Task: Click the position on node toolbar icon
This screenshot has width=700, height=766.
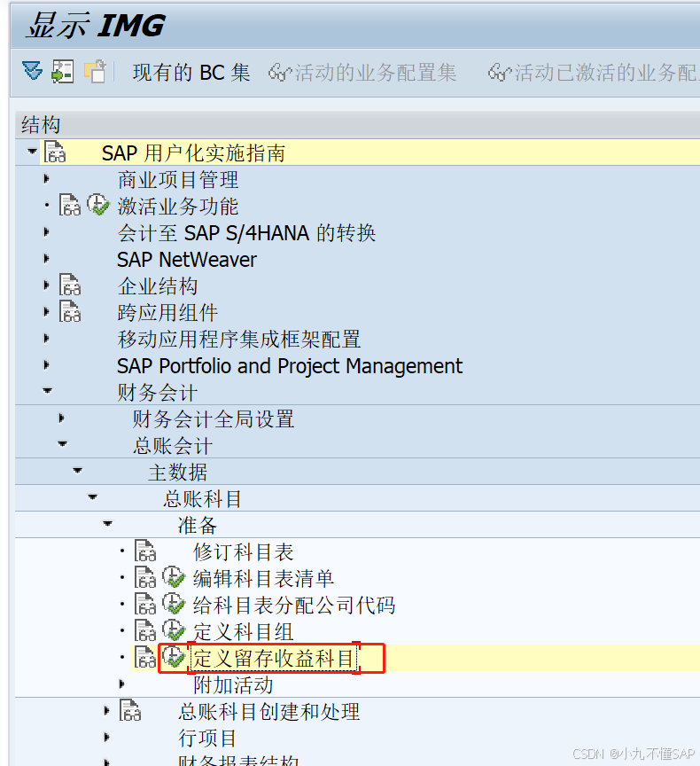Action: pyautogui.click(x=63, y=72)
